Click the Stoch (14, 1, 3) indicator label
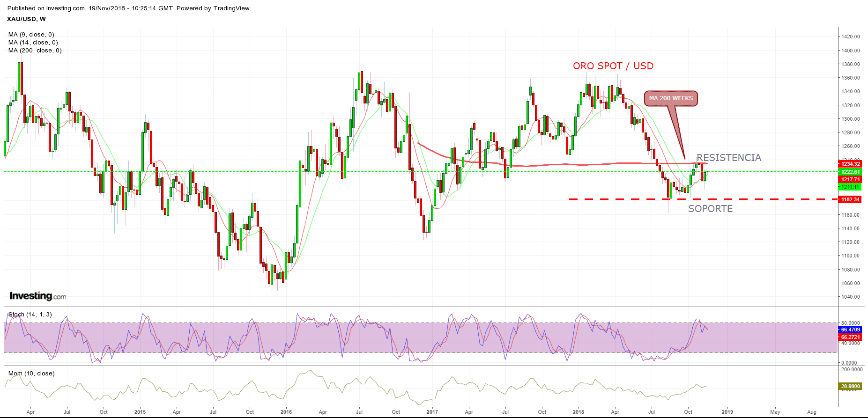Screen dimensions: 868x418 [30, 315]
